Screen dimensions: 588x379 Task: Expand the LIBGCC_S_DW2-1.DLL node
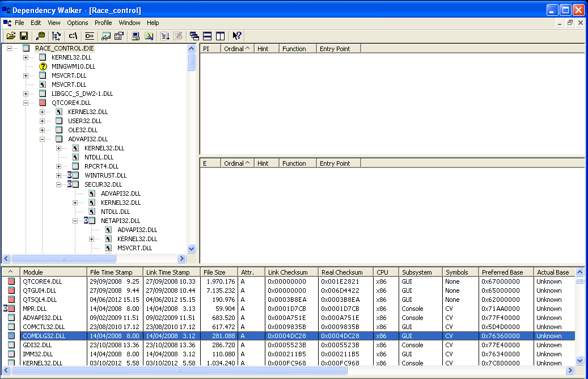click(26, 94)
